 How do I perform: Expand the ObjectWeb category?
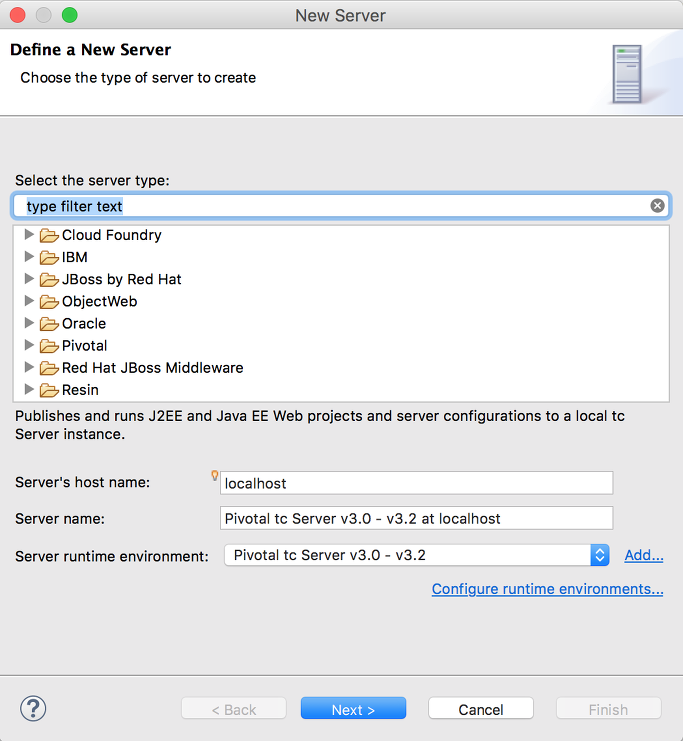pos(29,301)
